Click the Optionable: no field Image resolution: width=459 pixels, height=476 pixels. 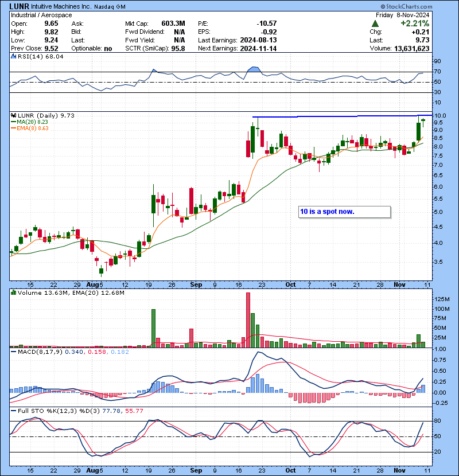[x=91, y=48]
